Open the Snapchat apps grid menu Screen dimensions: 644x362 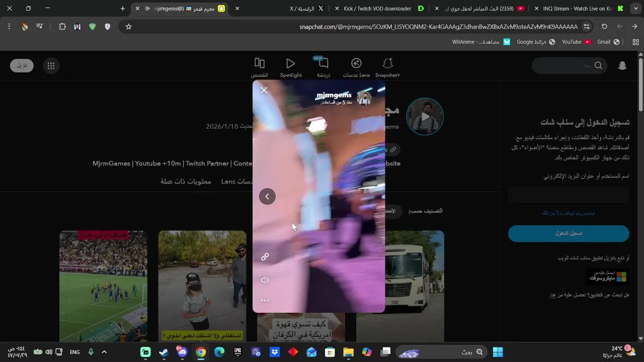click(x=51, y=65)
